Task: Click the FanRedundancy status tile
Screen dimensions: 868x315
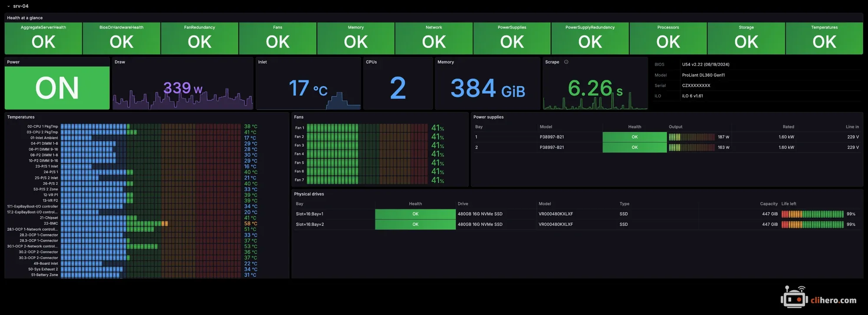Action: 200,38
